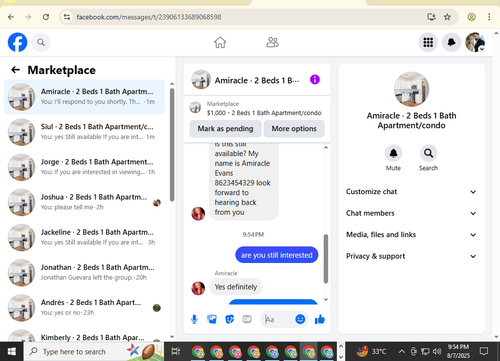Click More options button
The width and height of the screenshot is (500, 361).
(x=294, y=129)
